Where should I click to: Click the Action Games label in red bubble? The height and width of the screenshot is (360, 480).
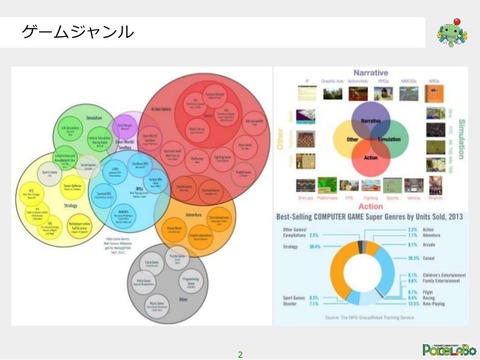point(161,109)
